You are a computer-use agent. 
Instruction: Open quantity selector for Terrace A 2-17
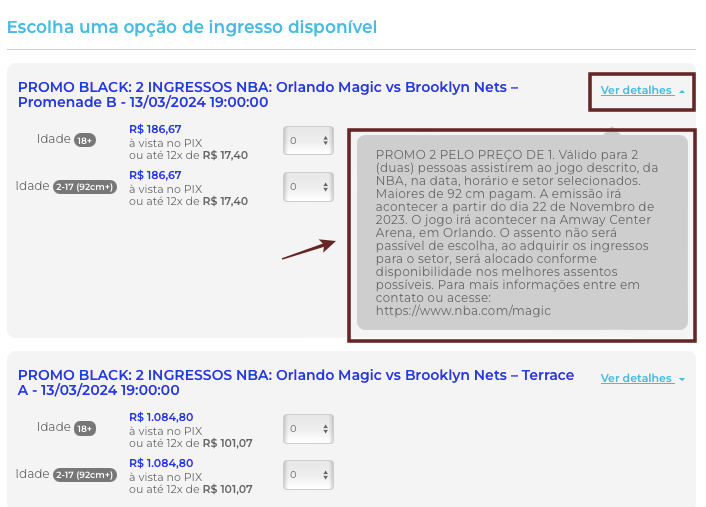(308, 475)
